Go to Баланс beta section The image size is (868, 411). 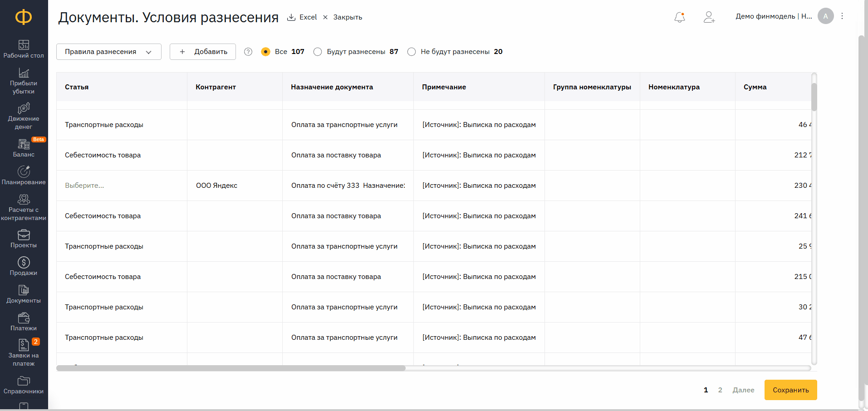tap(24, 148)
